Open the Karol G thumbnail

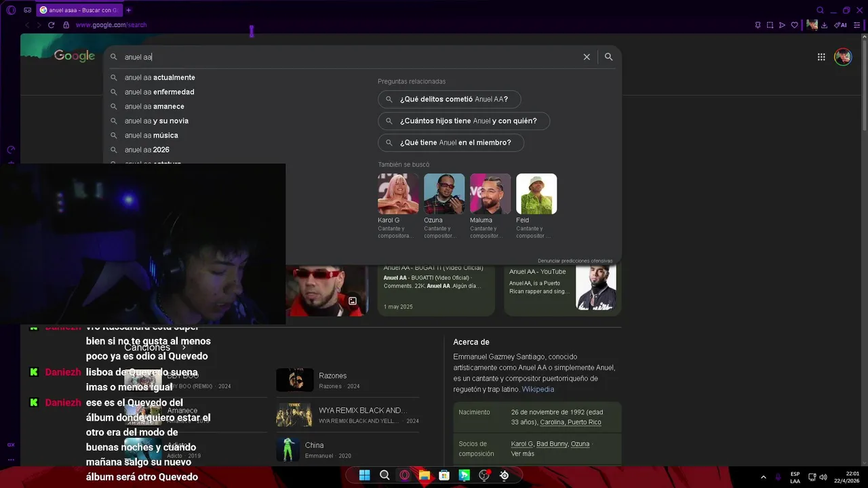(x=398, y=194)
